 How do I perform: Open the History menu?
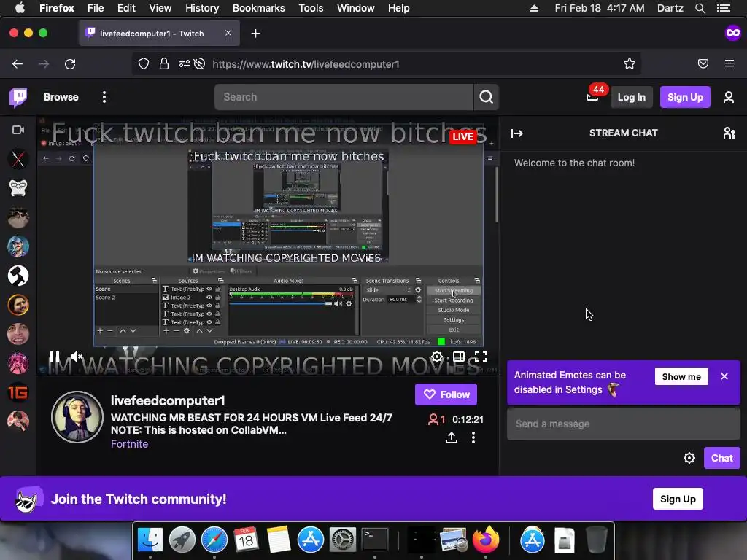pyautogui.click(x=202, y=8)
